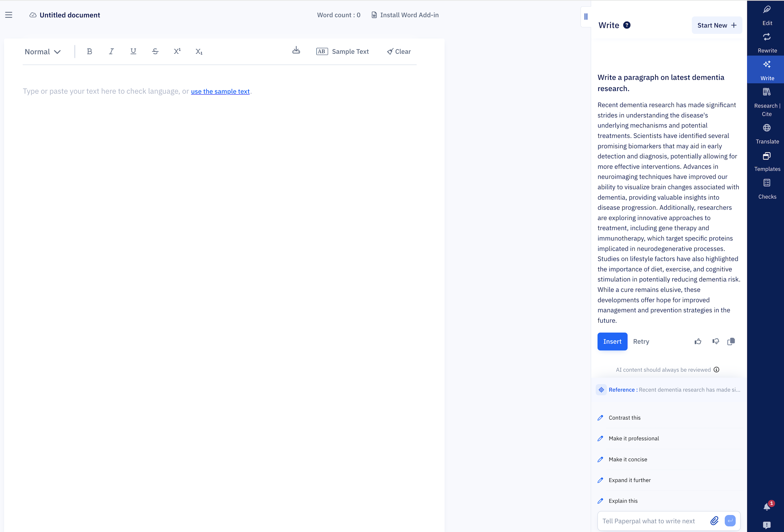784x532 pixels.
Task: Open the Checks sidebar tool
Action: 767,189
